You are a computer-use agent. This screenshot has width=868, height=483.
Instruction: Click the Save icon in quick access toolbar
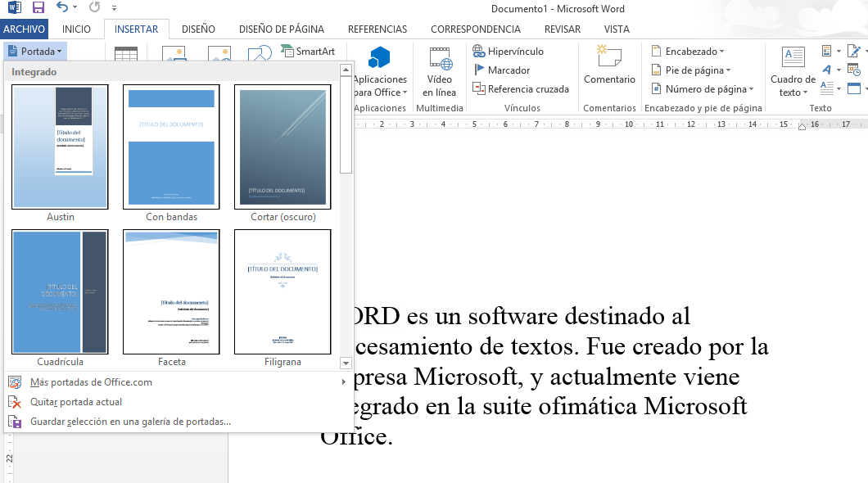(38, 8)
